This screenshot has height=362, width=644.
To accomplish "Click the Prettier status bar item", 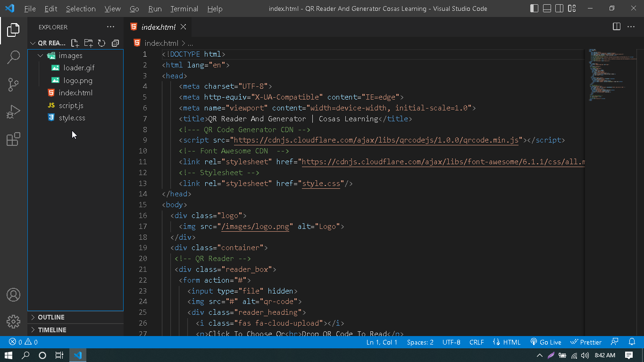I will [586, 342].
